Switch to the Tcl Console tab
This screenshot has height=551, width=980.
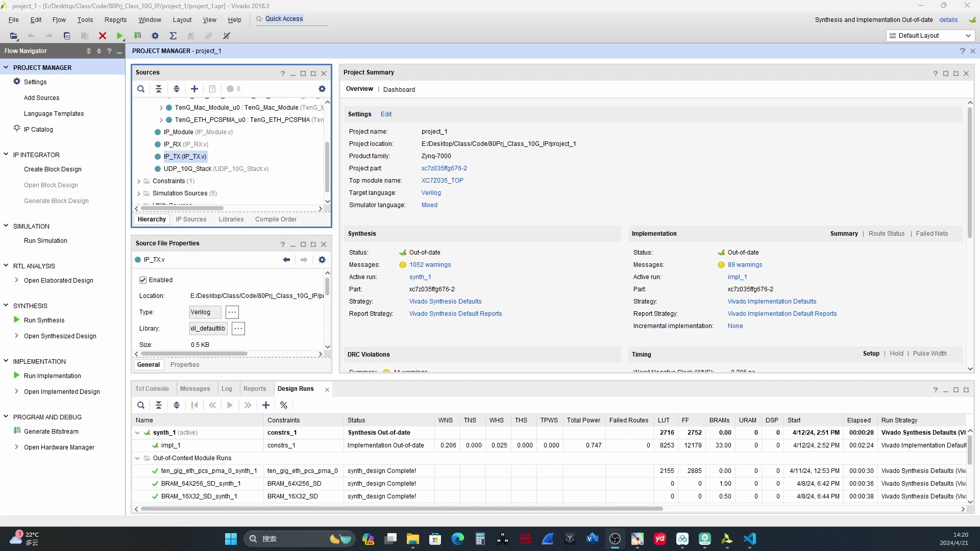pos(152,389)
